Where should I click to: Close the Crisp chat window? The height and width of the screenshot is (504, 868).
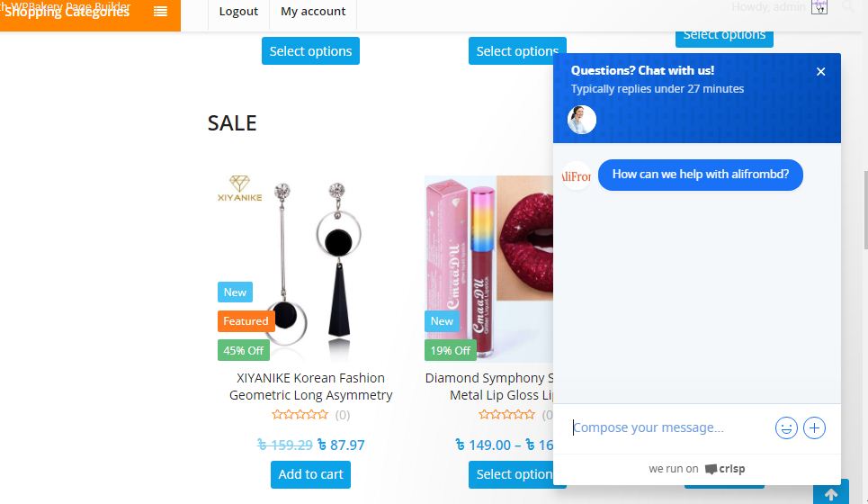820,71
